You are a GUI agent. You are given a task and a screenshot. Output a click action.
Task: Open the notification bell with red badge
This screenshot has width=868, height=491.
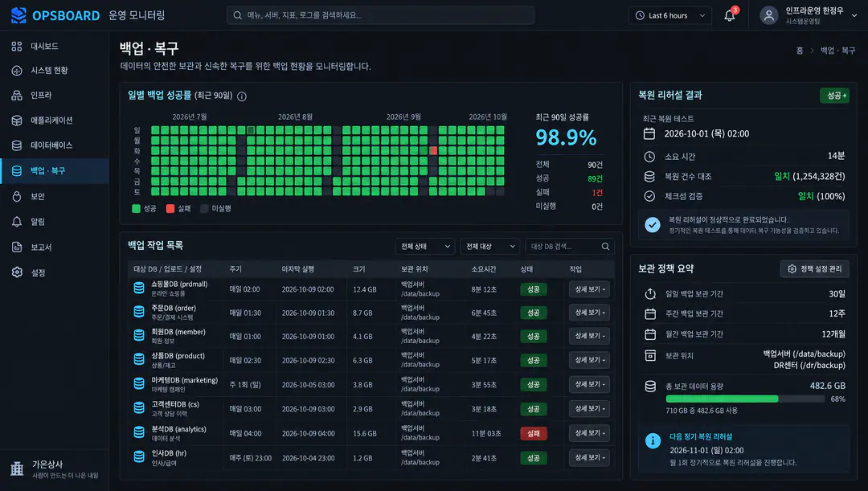(730, 15)
